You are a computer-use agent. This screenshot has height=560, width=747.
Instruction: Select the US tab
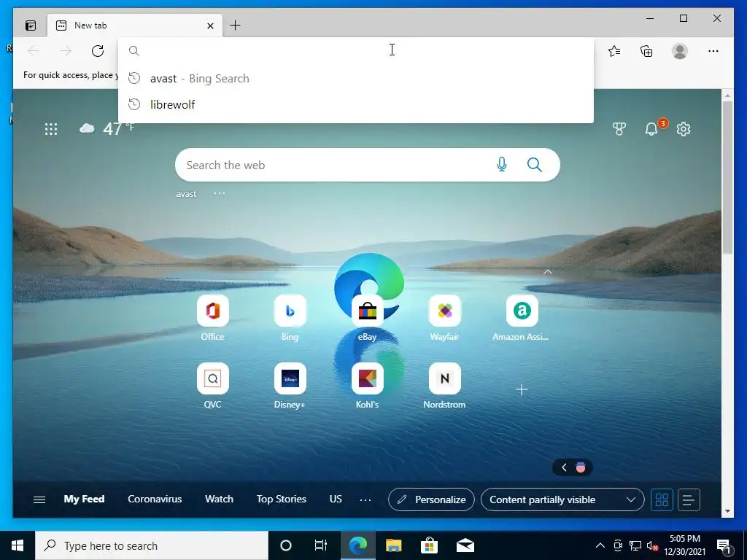(336, 499)
